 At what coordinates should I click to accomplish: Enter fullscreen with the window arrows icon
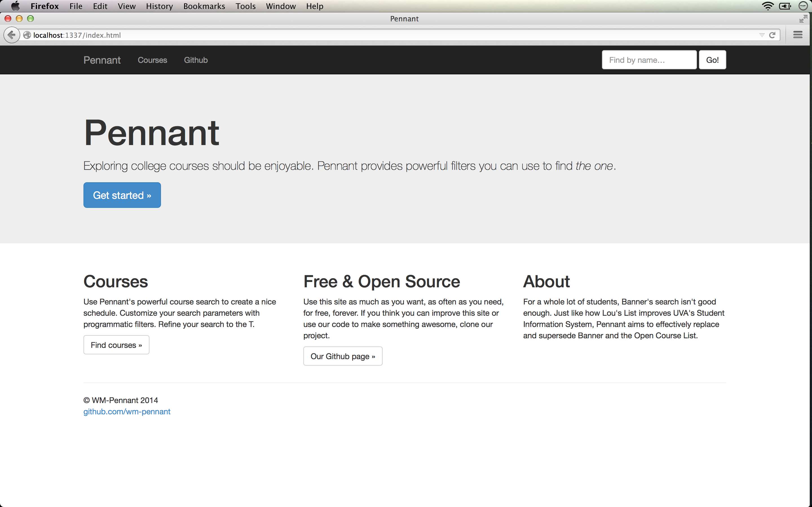pyautogui.click(x=803, y=19)
